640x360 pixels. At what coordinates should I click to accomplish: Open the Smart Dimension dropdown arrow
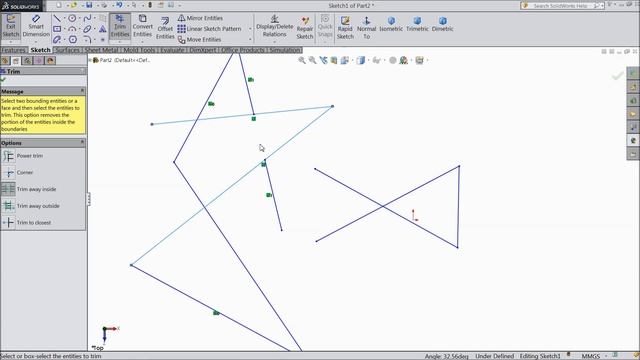tap(36, 42)
